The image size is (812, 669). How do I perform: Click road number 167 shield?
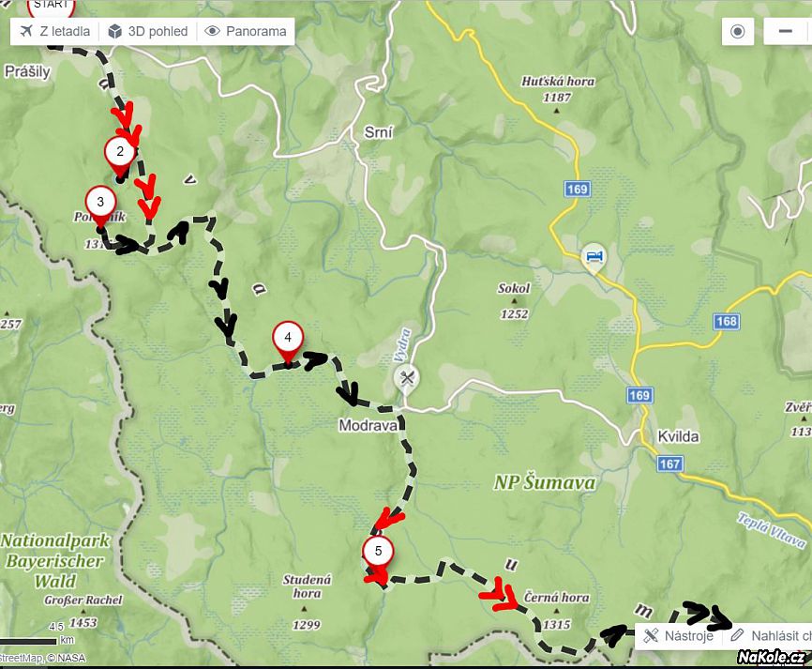[670, 464]
